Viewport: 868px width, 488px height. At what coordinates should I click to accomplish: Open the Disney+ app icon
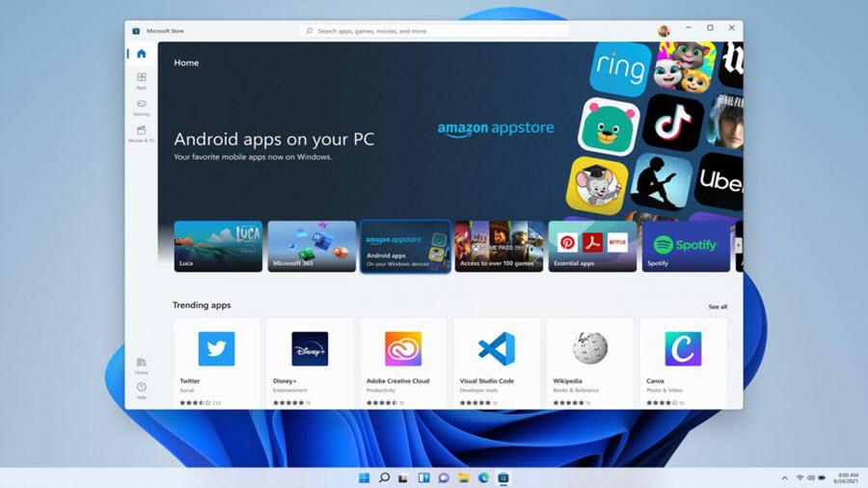click(310, 348)
